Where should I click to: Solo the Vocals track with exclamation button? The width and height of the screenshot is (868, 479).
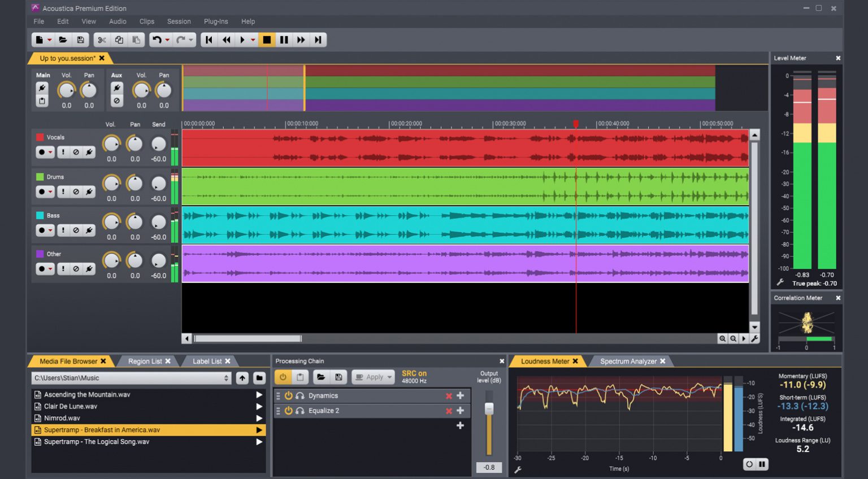click(63, 152)
